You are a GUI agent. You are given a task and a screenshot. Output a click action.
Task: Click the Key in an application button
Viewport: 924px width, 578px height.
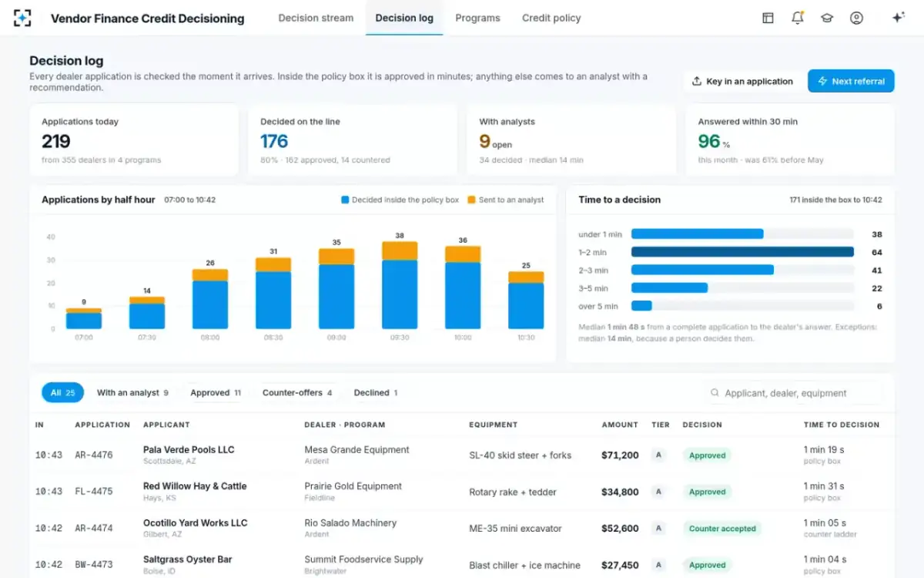coord(743,81)
